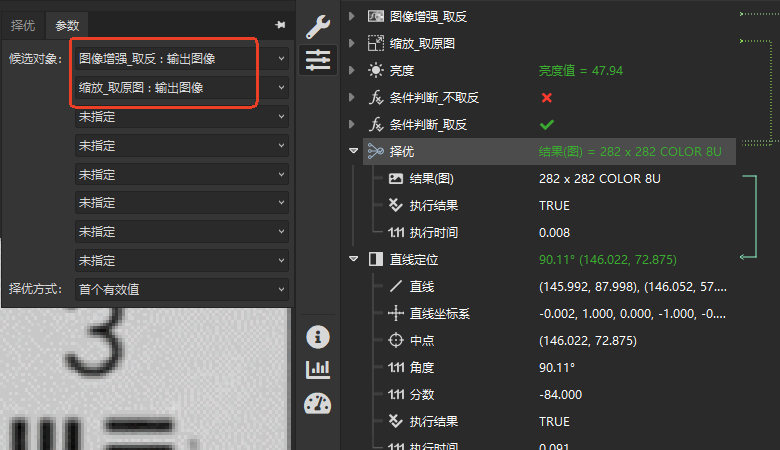Click the 结果(图) image icon
The height and width of the screenshot is (450, 780).
click(396, 179)
